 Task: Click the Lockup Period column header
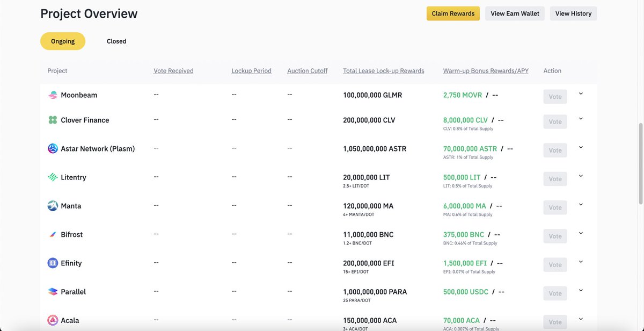click(x=251, y=71)
